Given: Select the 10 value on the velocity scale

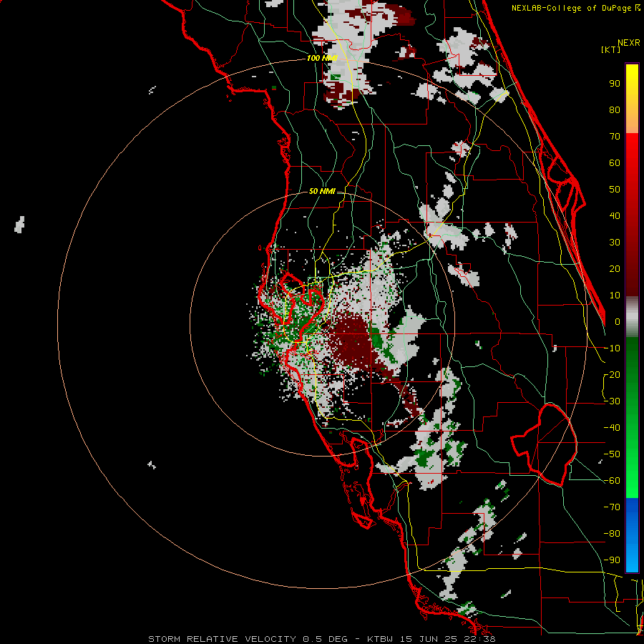Looking at the screenshot, I should click(x=615, y=296).
